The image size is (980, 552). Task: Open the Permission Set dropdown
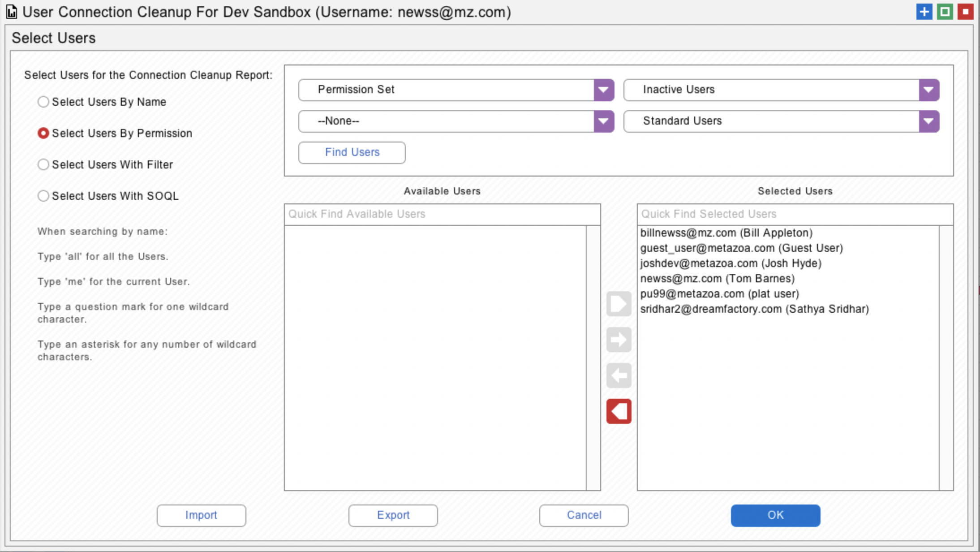[456, 90]
